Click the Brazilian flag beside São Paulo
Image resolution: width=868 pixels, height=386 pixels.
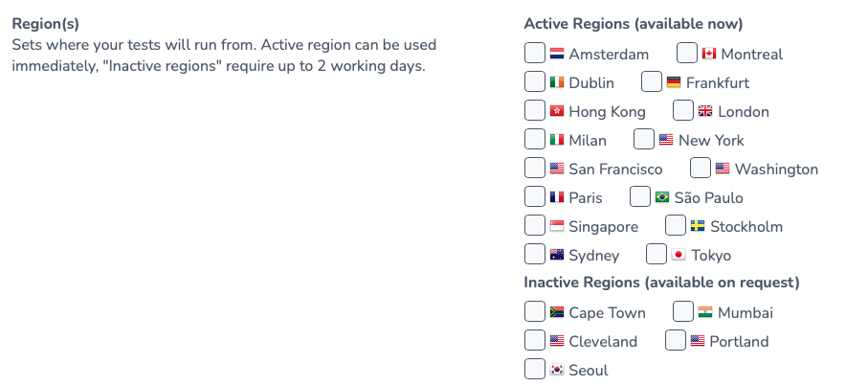662,197
